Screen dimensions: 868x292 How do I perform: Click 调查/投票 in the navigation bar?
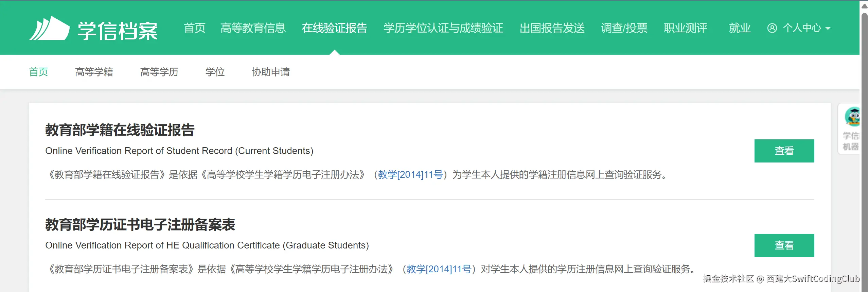click(624, 28)
